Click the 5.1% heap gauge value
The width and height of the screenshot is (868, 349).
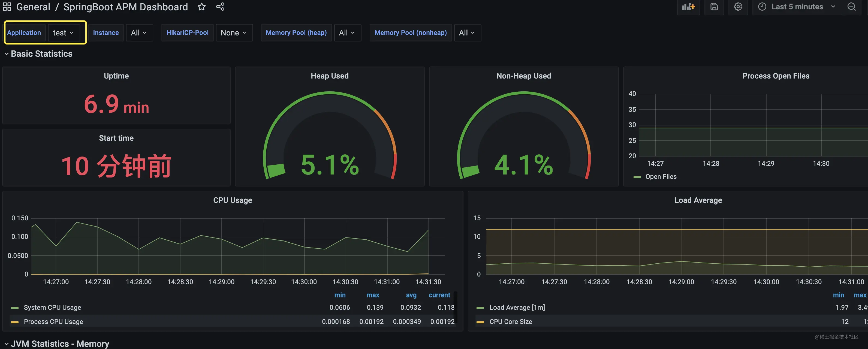[x=330, y=165]
